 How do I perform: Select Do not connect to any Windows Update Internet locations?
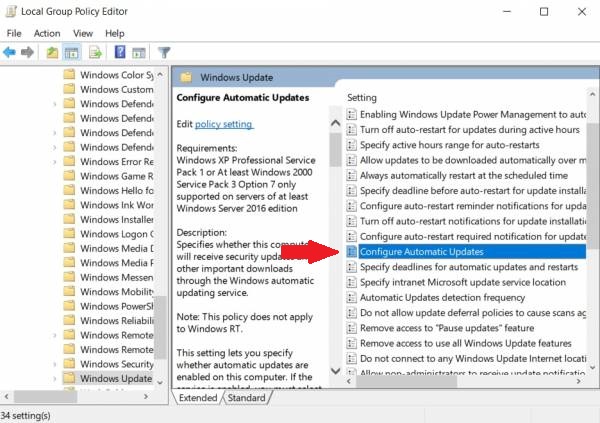[x=466, y=359]
